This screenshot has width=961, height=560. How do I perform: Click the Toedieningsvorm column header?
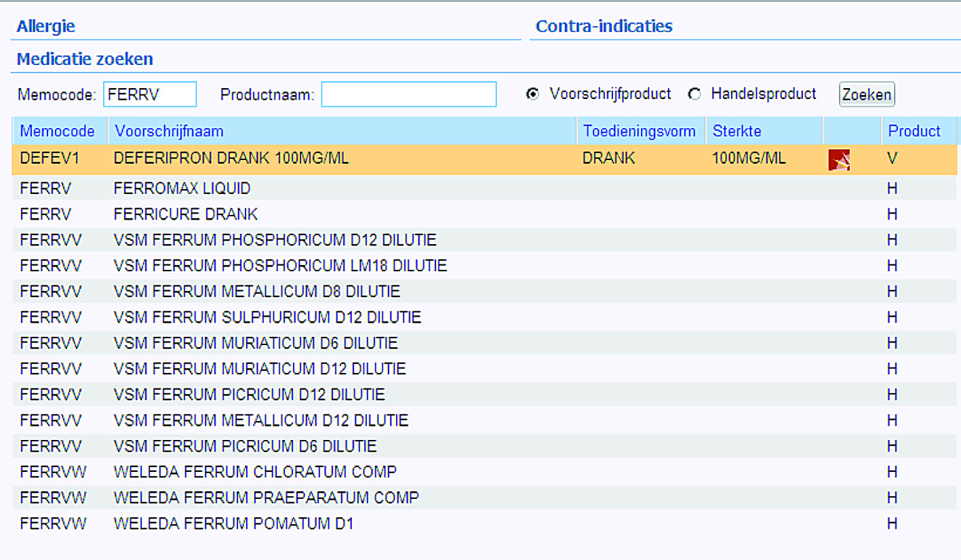[639, 131]
